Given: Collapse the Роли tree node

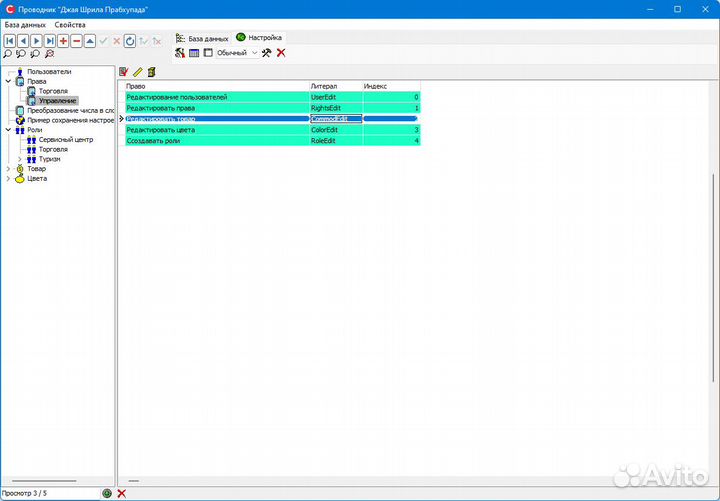Looking at the screenshot, I should pos(8,130).
